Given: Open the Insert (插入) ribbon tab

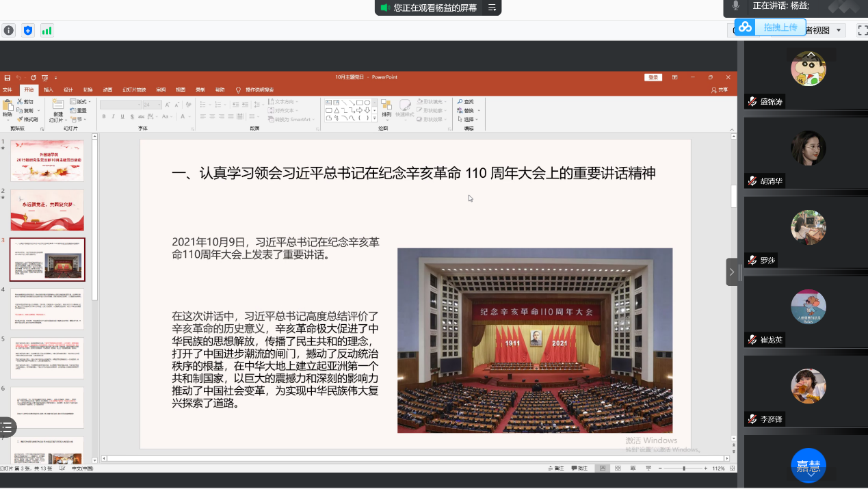Looking at the screenshot, I should 49,90.
